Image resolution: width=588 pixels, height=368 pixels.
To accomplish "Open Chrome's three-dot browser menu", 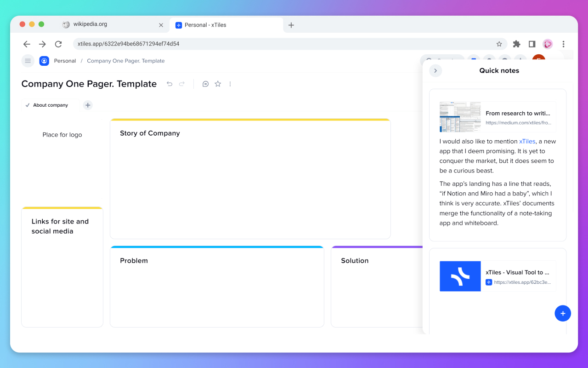I will [564, 44].
